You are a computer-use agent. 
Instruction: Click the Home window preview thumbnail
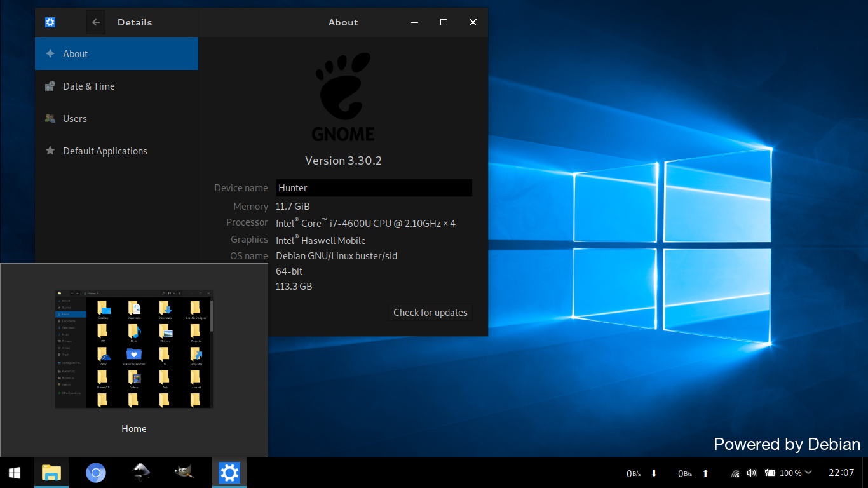[x=134, y=349]
